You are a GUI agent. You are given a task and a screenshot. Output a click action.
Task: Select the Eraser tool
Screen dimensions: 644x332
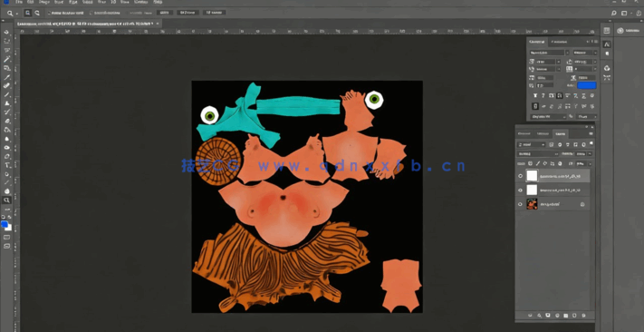tap(6, 121)
